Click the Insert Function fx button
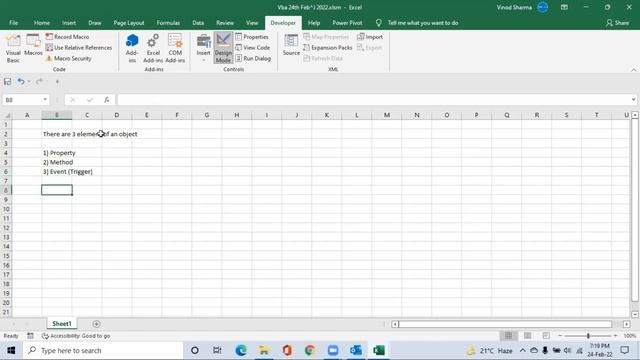This screenshot has width=640, height=360. click(x=107, y=100)
